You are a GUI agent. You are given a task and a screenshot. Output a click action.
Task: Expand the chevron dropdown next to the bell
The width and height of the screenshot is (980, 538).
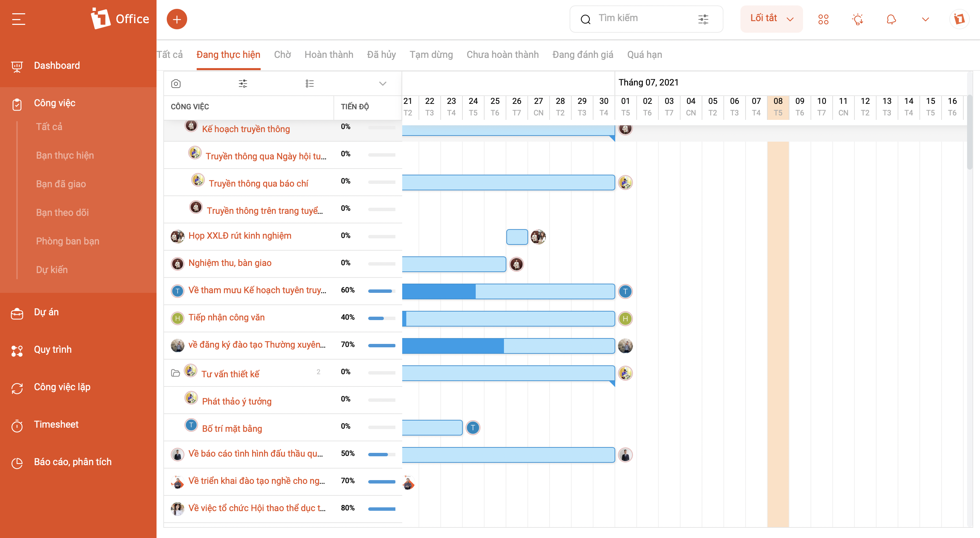(x=925, y=19)
